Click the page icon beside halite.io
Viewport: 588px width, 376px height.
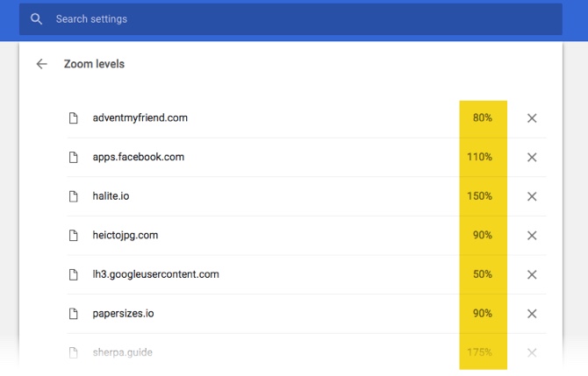tap(74, 196)
